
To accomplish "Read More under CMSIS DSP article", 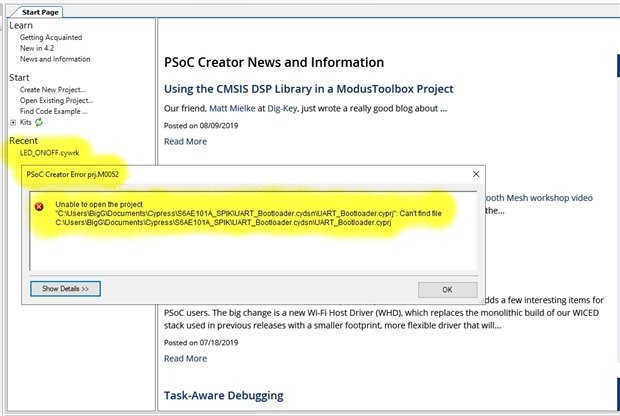I will (185, 142).
